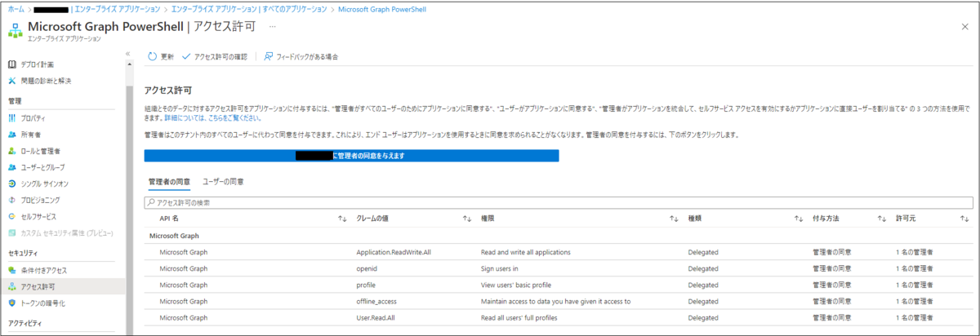Viewport: 980px width, 336px height.
Task: Sort by the 種類 column
Action: pos(799,219)
